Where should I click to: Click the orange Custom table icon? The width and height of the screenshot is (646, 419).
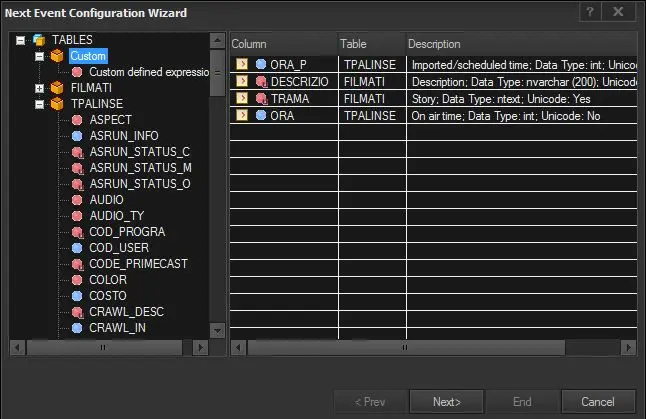pyautogui.click(x=57, y=56)
